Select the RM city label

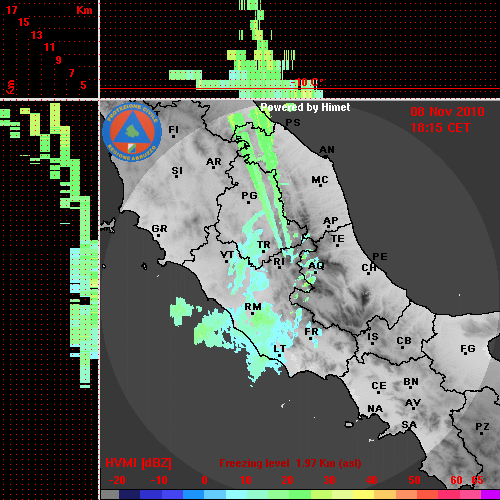(x=253, y=306)
